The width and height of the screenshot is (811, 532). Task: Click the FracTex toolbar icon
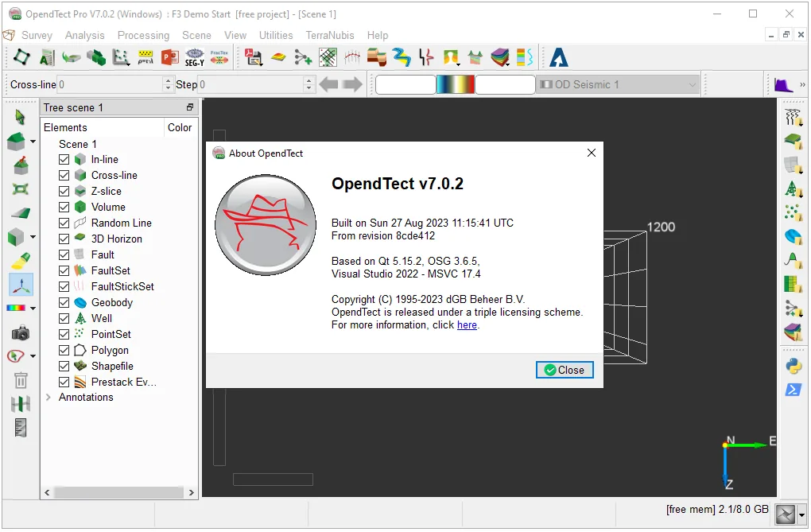219,57
